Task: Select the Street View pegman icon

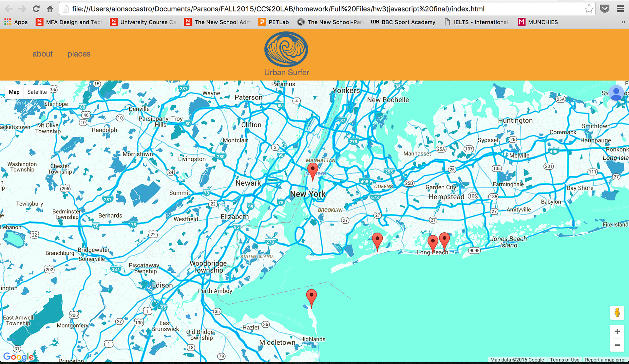Action: pyautogui.click(x=617, y=313)
